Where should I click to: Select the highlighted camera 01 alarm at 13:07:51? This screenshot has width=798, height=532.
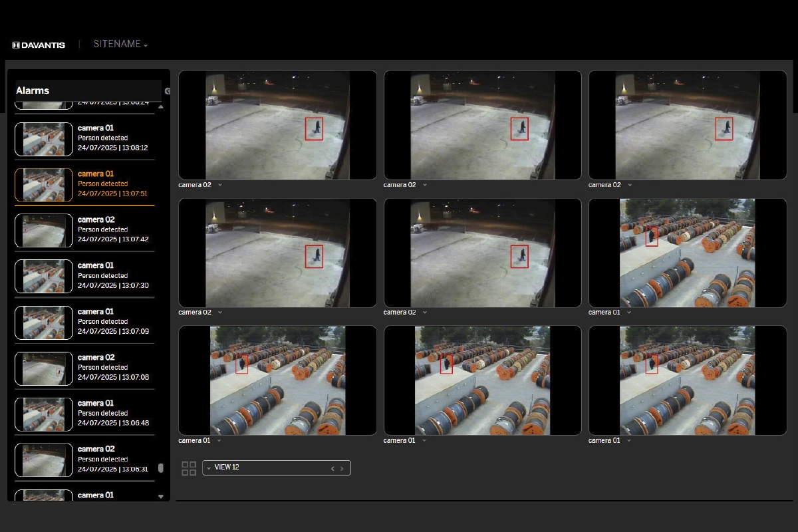pos(112,184)
